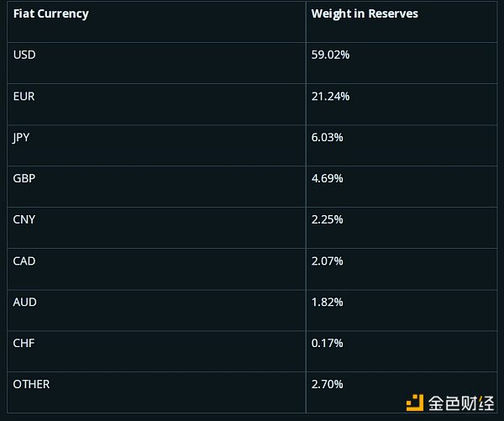504x421 pixels.
Task: Click the golden logo icon watermark
Action: coord(415,403)
